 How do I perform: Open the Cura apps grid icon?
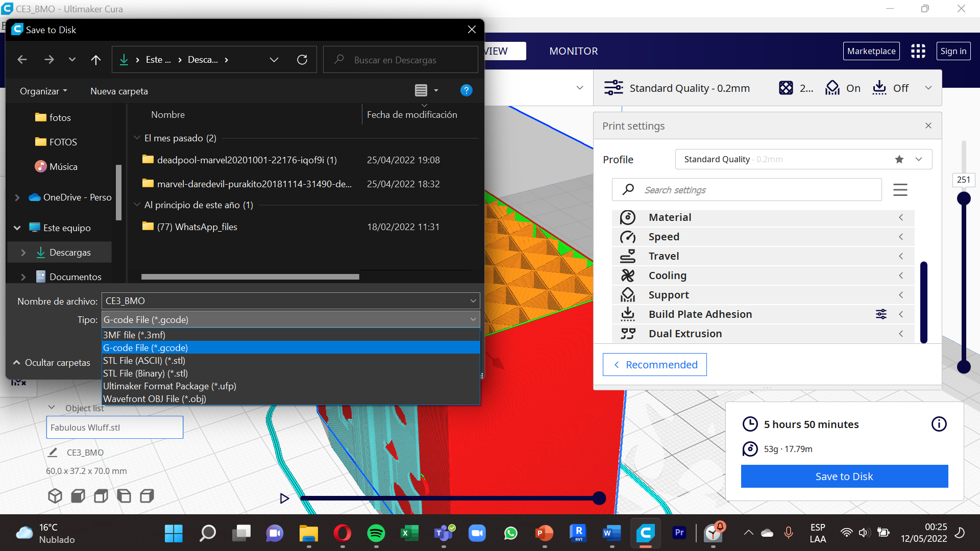click(918, 51)
